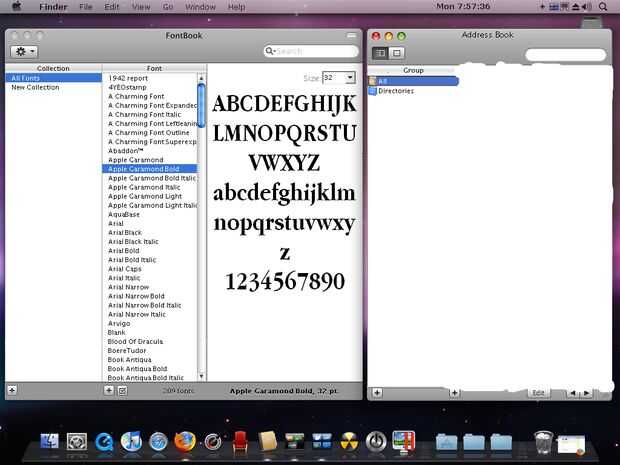The height and width of the screenshot is (465, 620).
Task: Open Spotlight search in menu bar
Action: [603, 7]
